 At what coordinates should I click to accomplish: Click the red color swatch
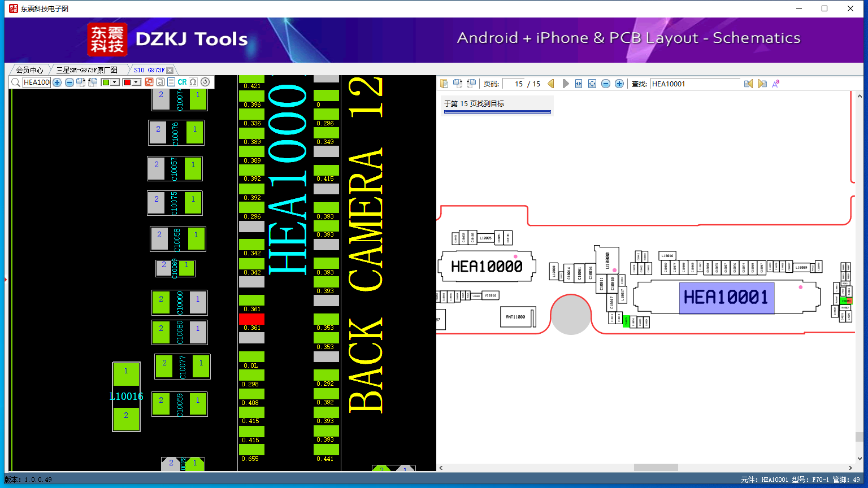point(127,82)
